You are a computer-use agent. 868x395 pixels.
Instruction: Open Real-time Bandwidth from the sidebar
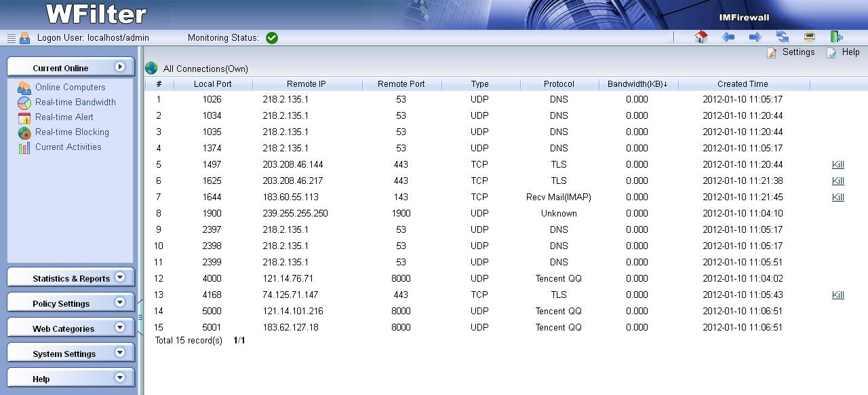[75, 102]
